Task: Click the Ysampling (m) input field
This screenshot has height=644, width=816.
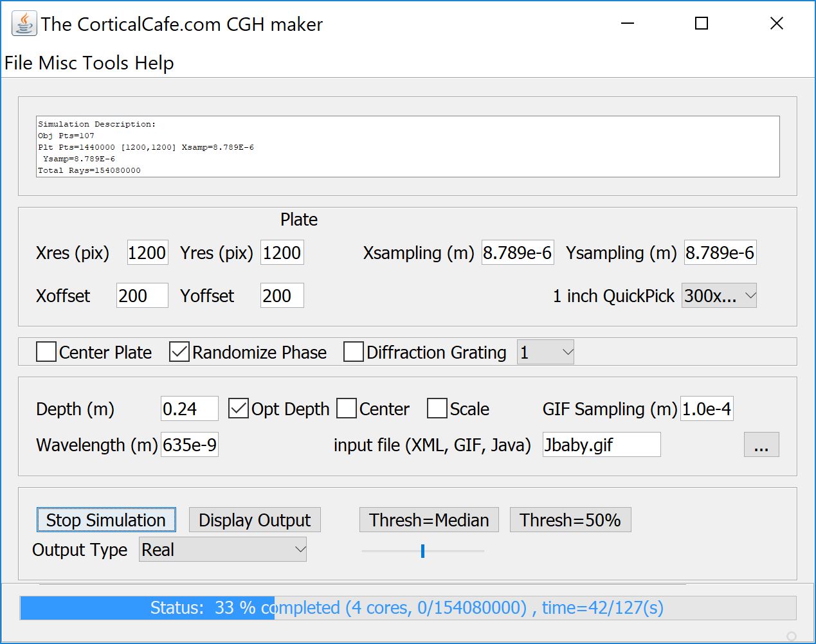Action: point(720,253)
